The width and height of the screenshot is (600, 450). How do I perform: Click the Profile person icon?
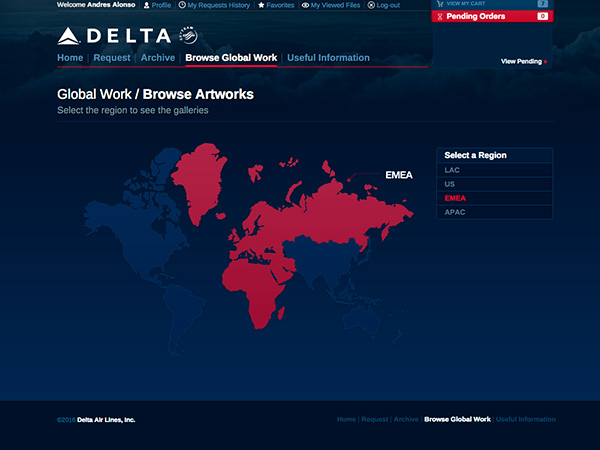click(147, 5)
